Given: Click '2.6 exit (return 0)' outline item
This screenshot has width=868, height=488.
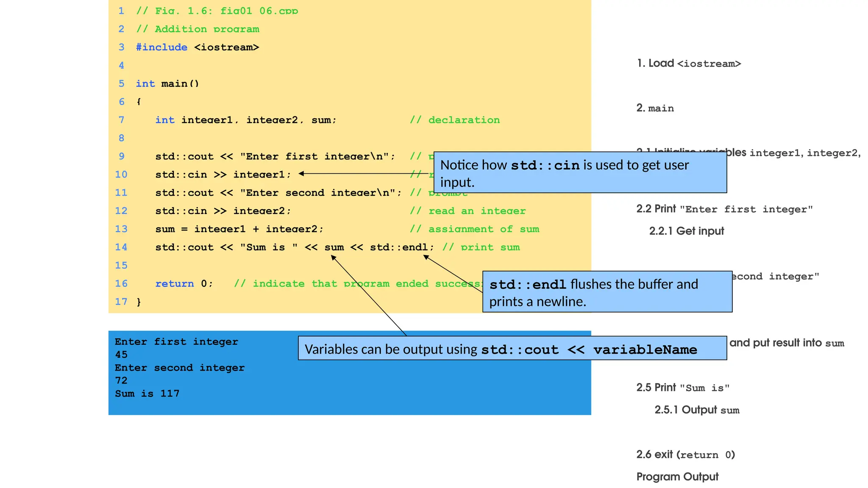Looking at the screenshot, I should (x=685, y=455).
